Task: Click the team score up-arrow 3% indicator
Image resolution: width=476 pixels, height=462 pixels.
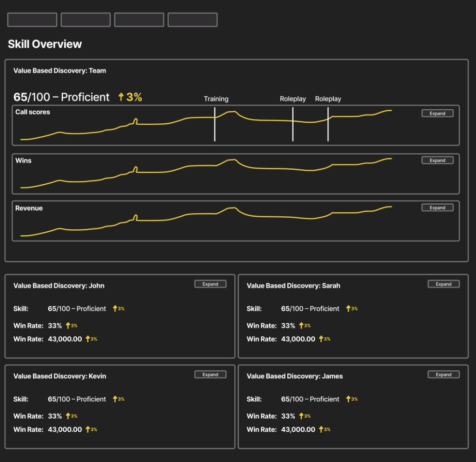Action: pyautogui.click(x=130, y=97)
